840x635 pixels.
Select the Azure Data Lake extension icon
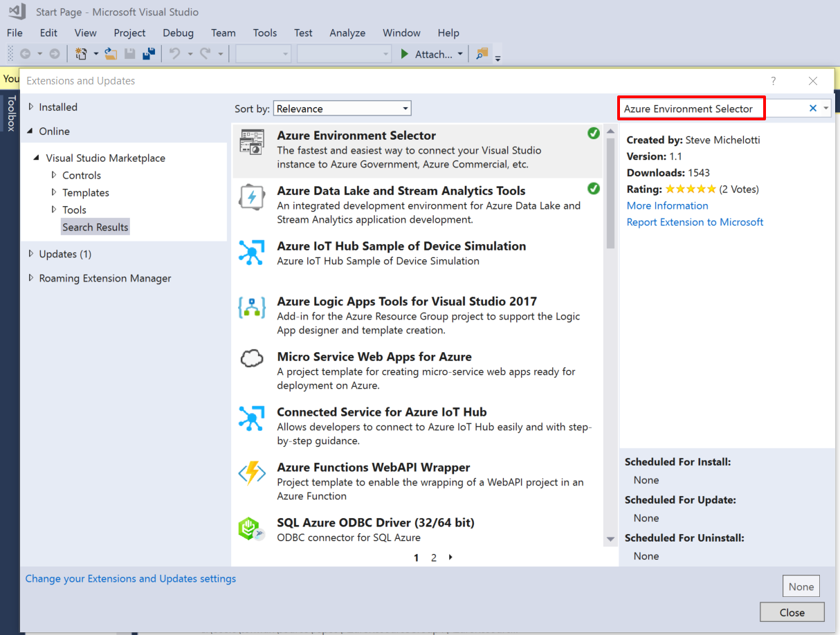point(251,197)
